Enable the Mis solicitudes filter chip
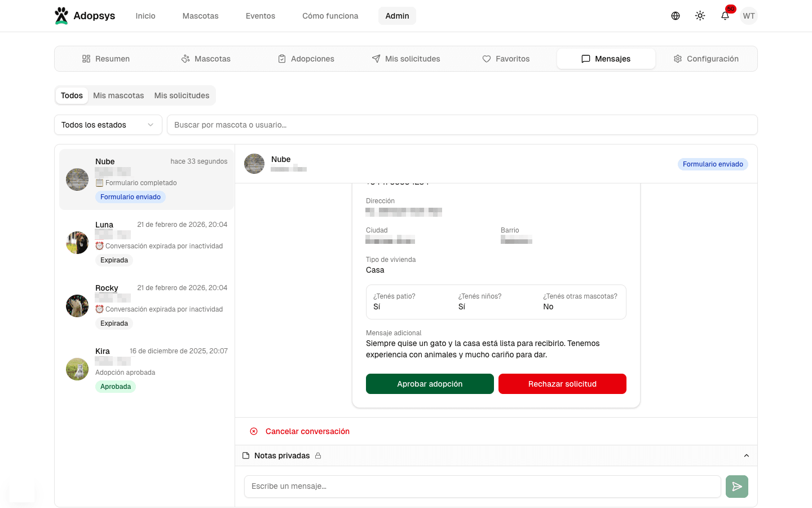This screenshot has width=812, height=508. 182,95
